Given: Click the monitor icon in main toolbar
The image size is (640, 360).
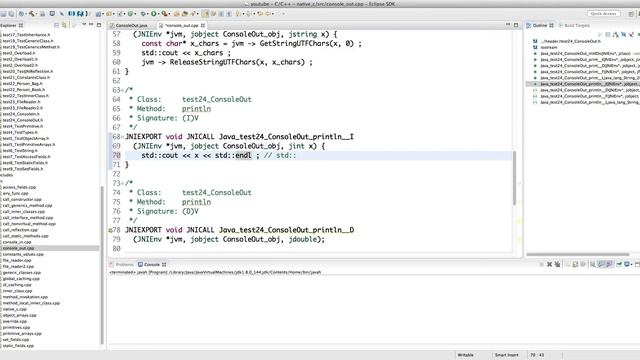Looking at the screenshot, I should pos(52,13).
